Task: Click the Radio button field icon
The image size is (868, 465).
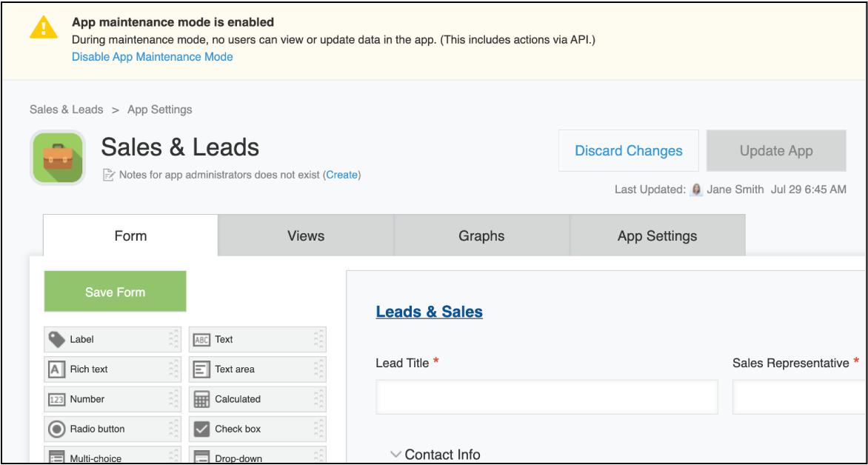Action: coord(57,429)
